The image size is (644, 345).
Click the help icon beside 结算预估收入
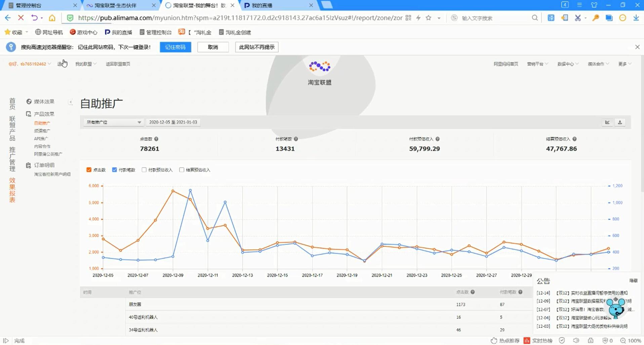pos(574,139)
